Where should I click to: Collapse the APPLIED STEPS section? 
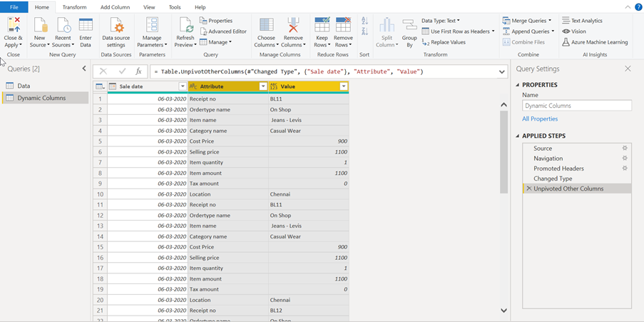coord(518,136)
